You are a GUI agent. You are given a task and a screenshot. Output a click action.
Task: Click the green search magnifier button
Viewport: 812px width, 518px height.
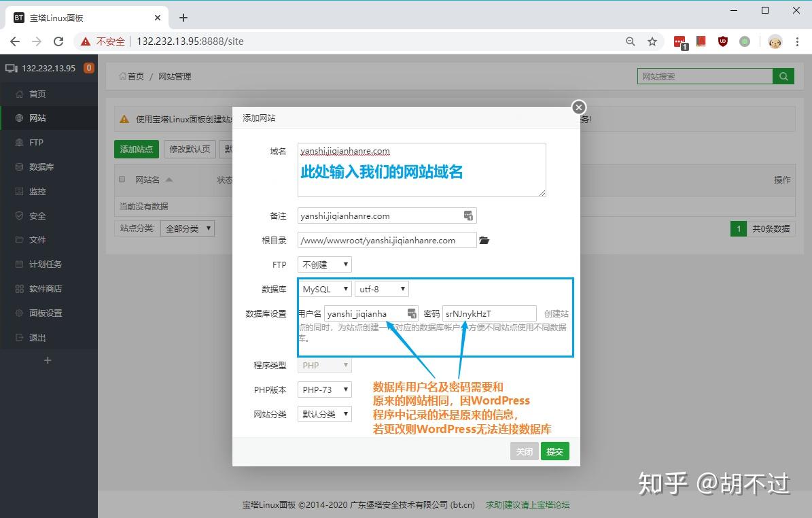(783, 76)
